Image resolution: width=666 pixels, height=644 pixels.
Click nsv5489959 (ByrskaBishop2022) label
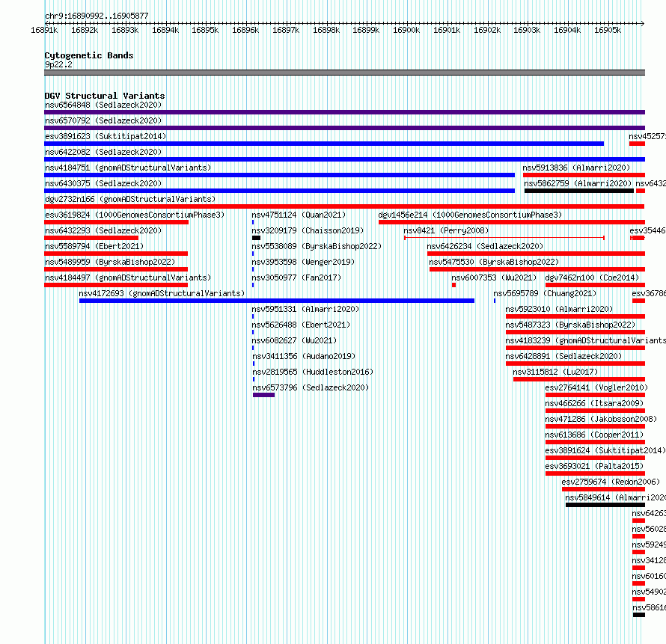pyautogui.click(x=110, y=262)
